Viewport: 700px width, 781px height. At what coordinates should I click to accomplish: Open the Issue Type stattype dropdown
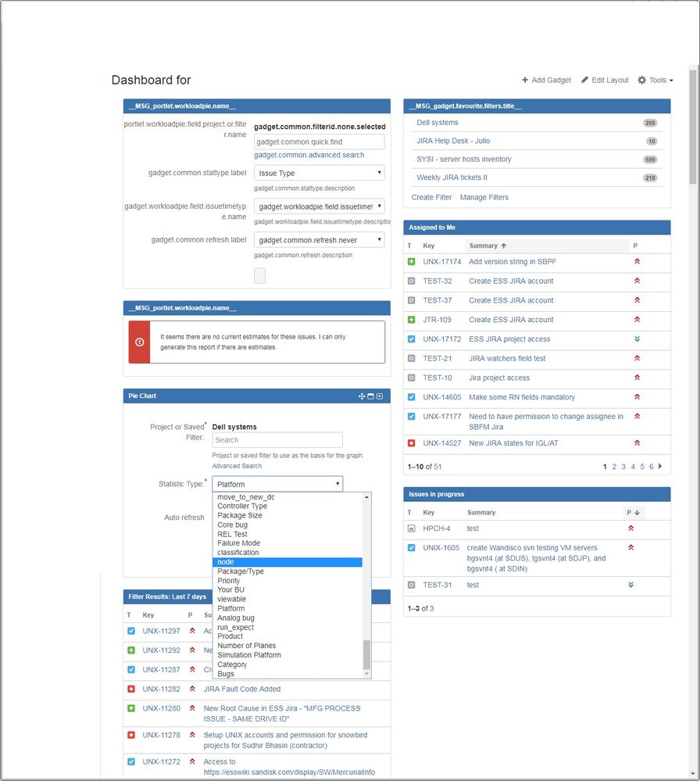click(x=319, y=173)
